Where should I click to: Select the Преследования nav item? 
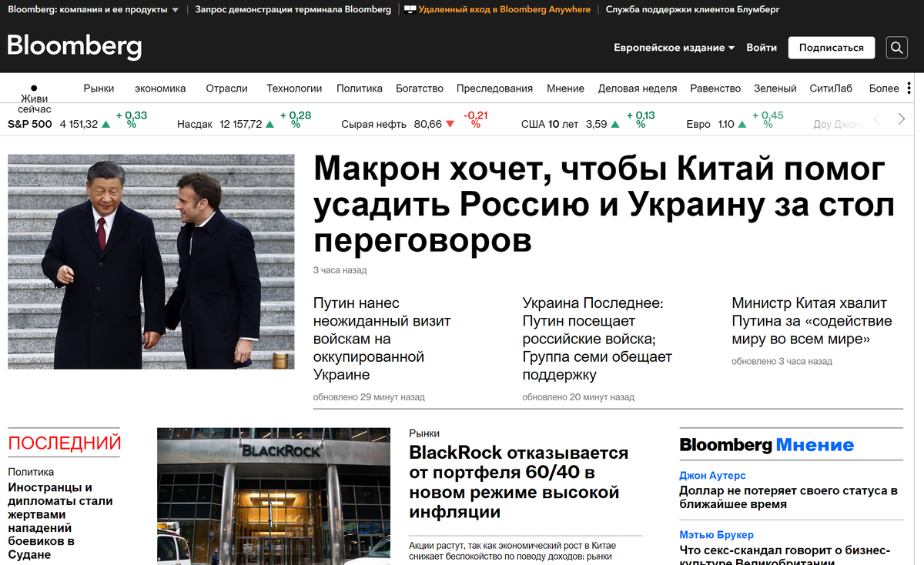(x=494, y=89)
